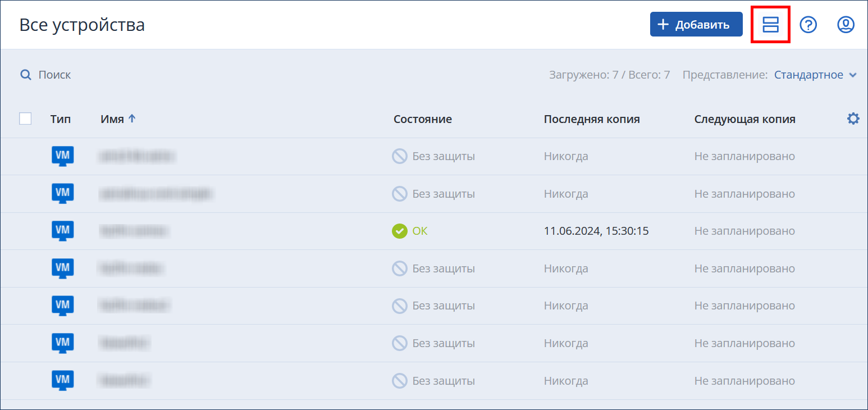Image resolution: width=868 pixels, height=410 pixels.
Task: Click the Все устройства page title
Action: click(82, 25)
